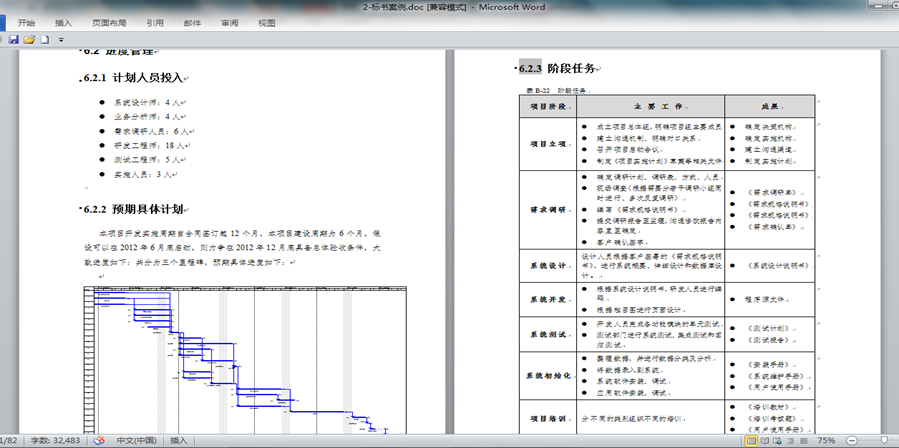Click the Open folder icon
899x448 pixels.
pos(29,40)
